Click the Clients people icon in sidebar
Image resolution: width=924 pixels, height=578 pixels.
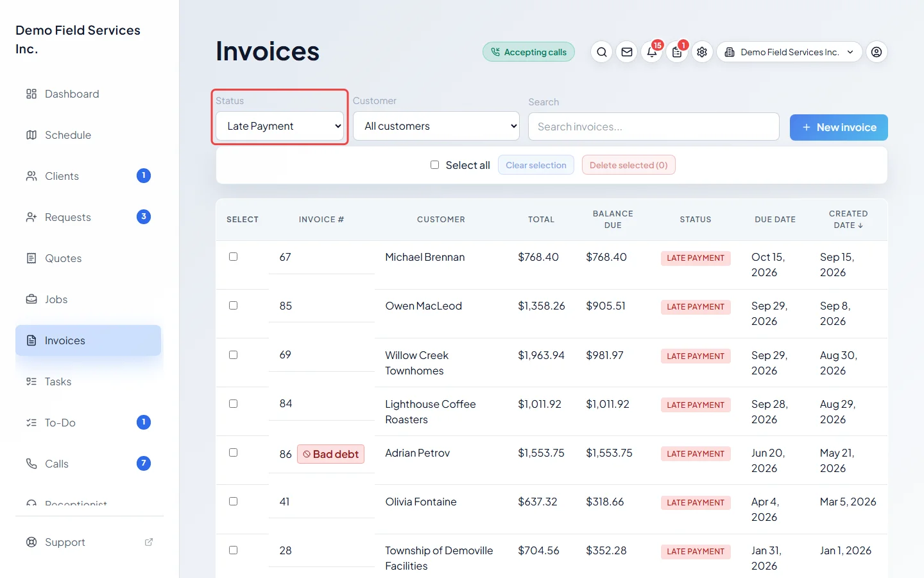[x=31, y=176]
